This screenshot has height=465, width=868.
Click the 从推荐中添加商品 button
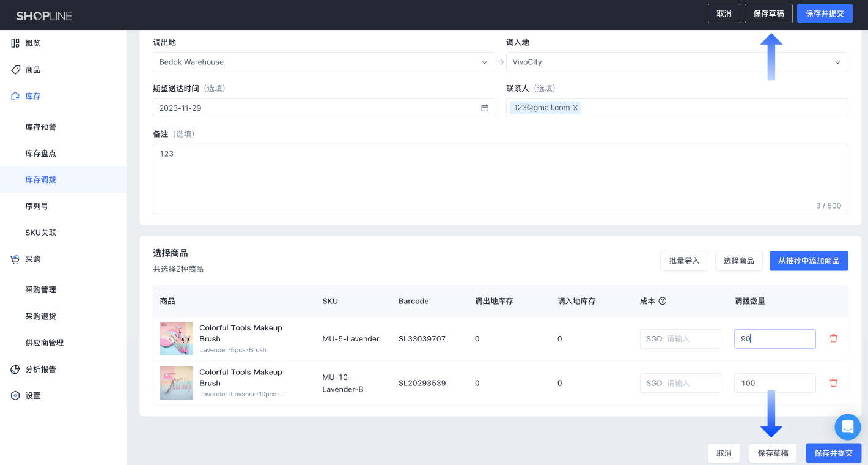click(809, 261)
